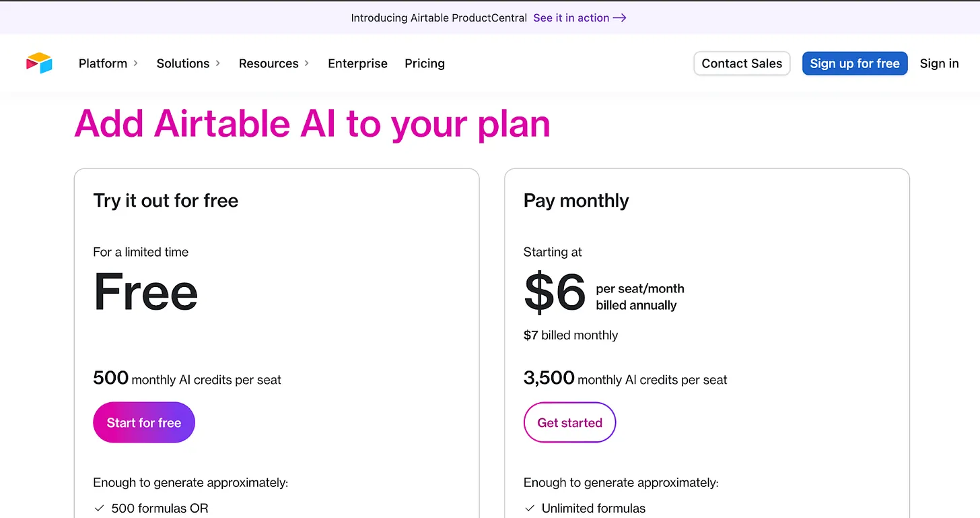The width and height of the screenshot is (980, 518).
Task: Click the Pay monthly card title
Action: click(x=576, y=201)
